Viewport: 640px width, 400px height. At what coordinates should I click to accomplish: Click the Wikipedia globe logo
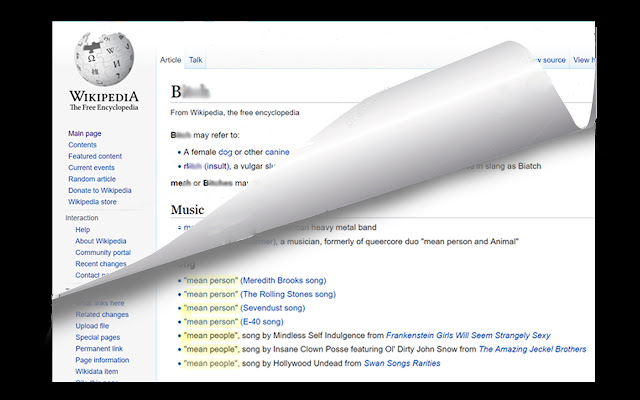[104, 59]
